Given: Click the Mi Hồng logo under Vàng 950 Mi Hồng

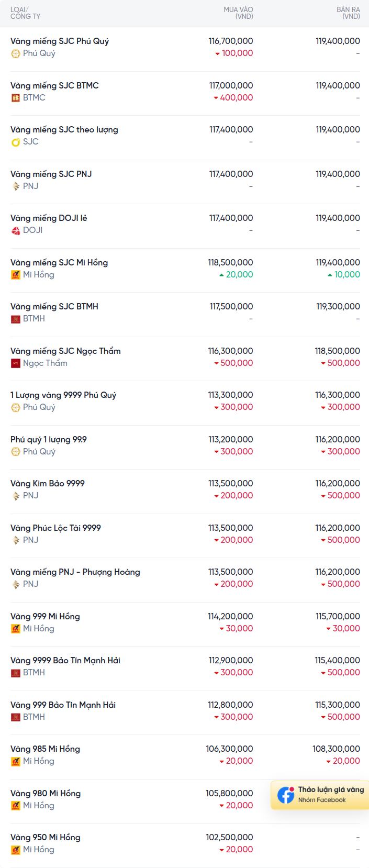Looking at the screenshot, I should click(16, 850).
